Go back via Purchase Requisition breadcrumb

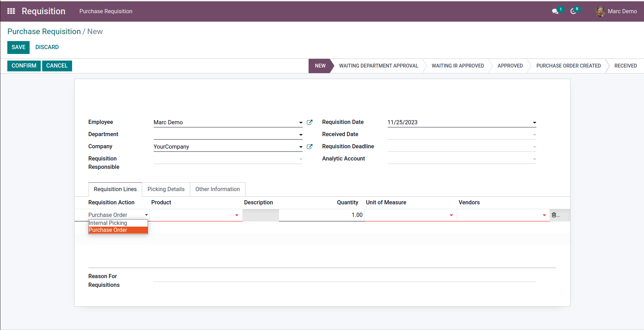pos(44,32)
